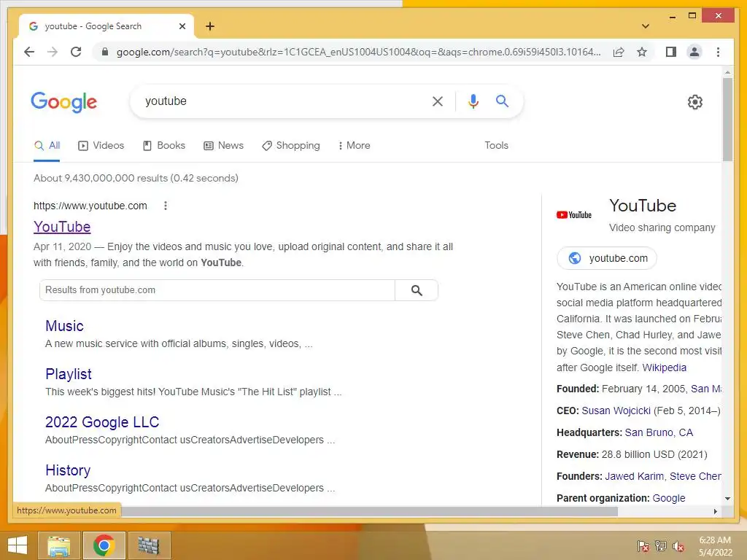The width and height of the screenshot is (747, 560).
Task: Share this page from address bar
Action: [619, 52]
